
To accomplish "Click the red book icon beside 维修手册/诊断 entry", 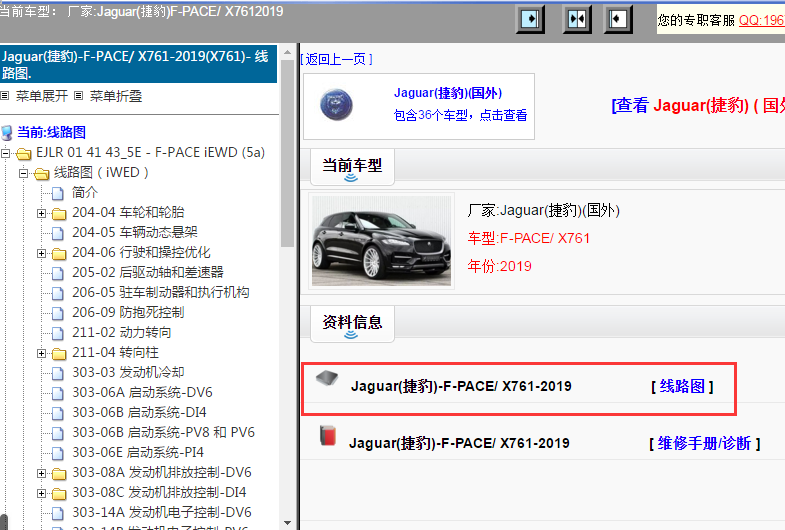I will (x=328, y=435).
